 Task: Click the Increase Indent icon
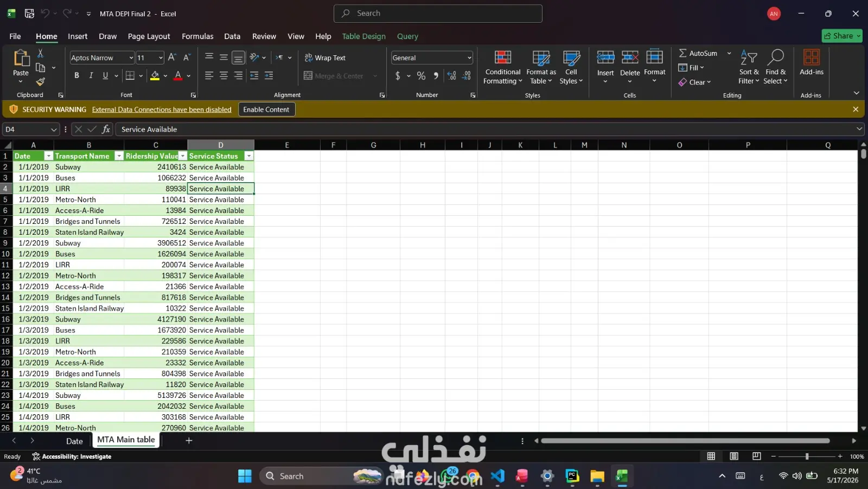269,76
